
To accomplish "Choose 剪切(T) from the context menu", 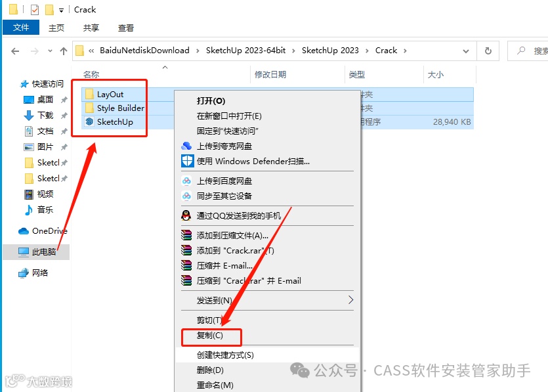I will (268, 320).
